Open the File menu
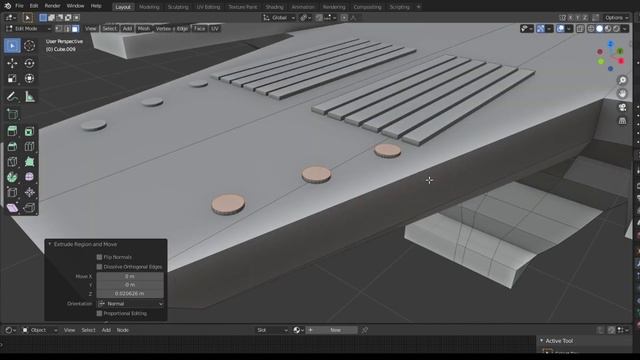 pyautogui.click(x=19, y=6)
